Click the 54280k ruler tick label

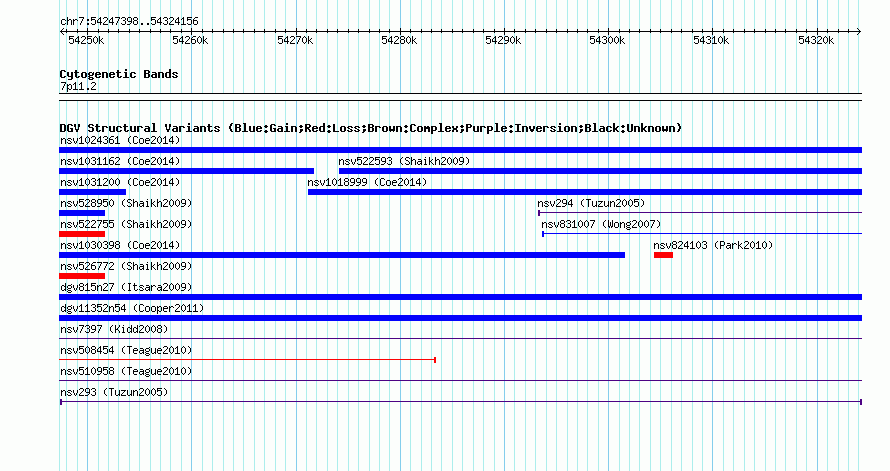pyautogui.click(x=399, y=40)
